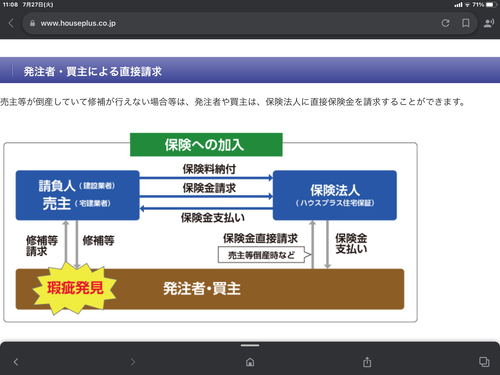Click the 修補等請求 label on the left
This screenshot has height=375, width=500.
(x=42, y=245)
